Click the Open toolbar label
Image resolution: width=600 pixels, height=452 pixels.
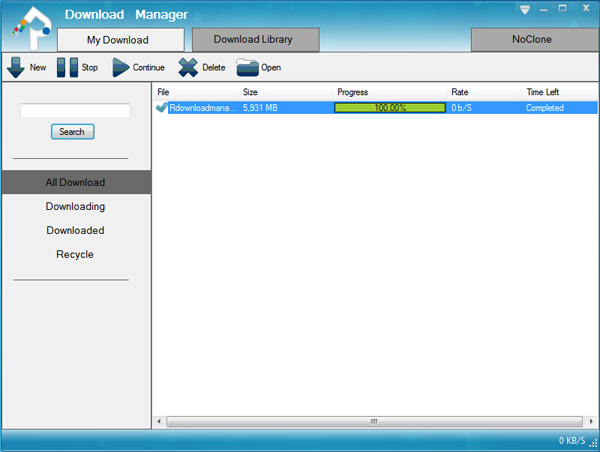[271, 68]
